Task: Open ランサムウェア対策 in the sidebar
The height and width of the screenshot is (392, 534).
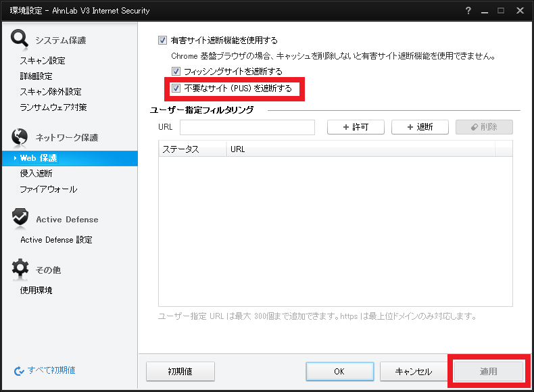Action: [x=53, y=107]
